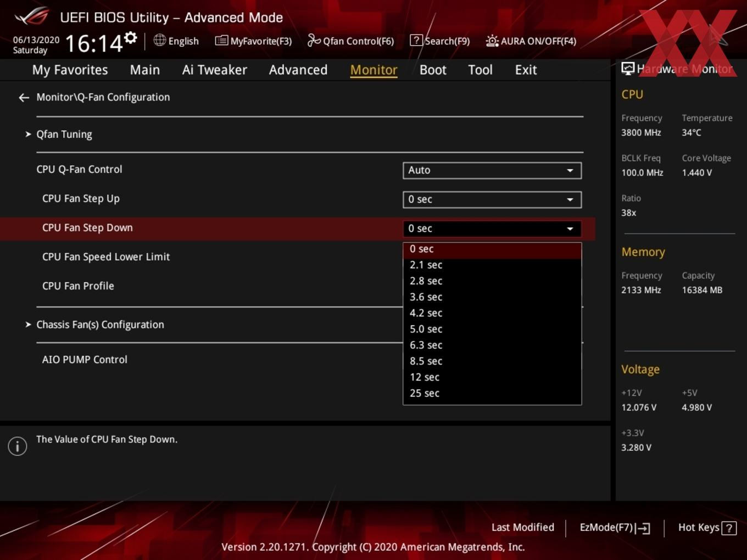
Task: Select the Monitor tab
Action: [374, 70]
